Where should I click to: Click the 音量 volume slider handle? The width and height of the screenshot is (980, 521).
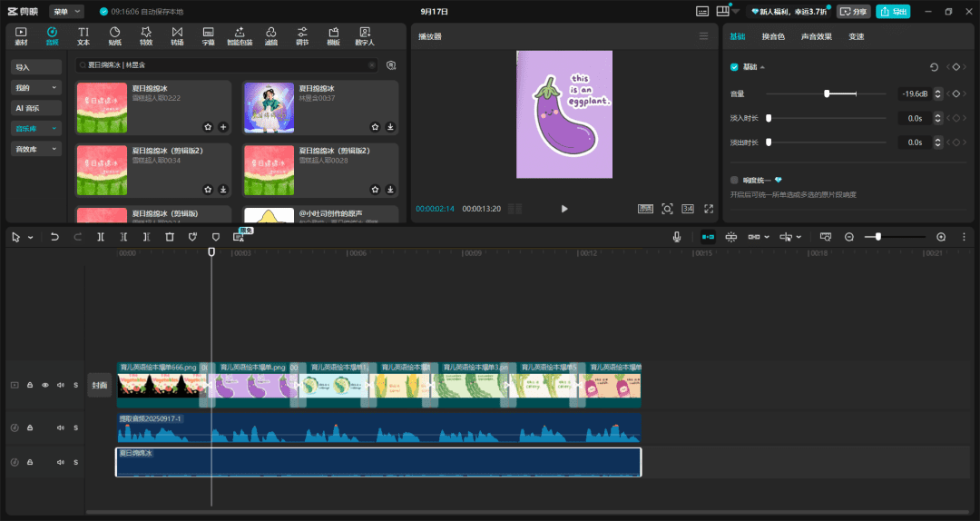[x=827, y=93]
